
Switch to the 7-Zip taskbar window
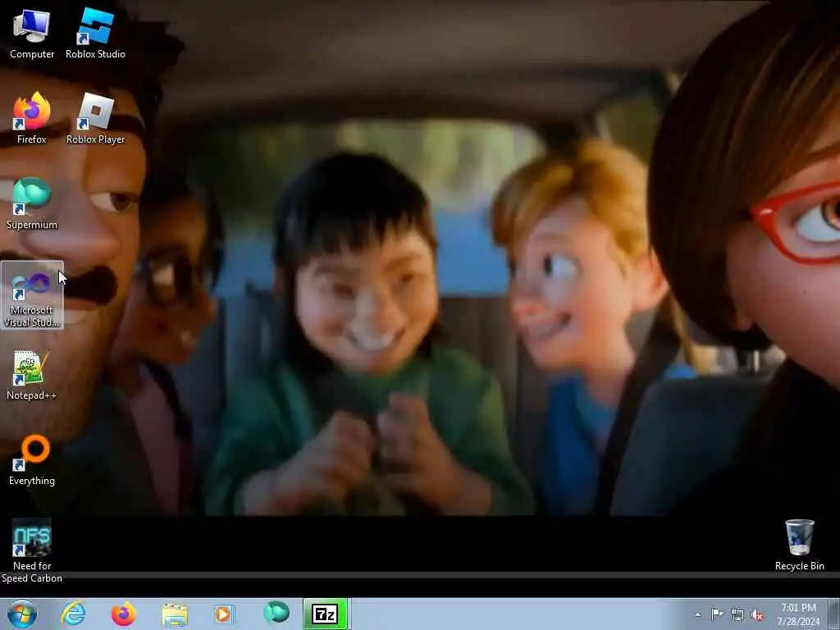[326, 614]
